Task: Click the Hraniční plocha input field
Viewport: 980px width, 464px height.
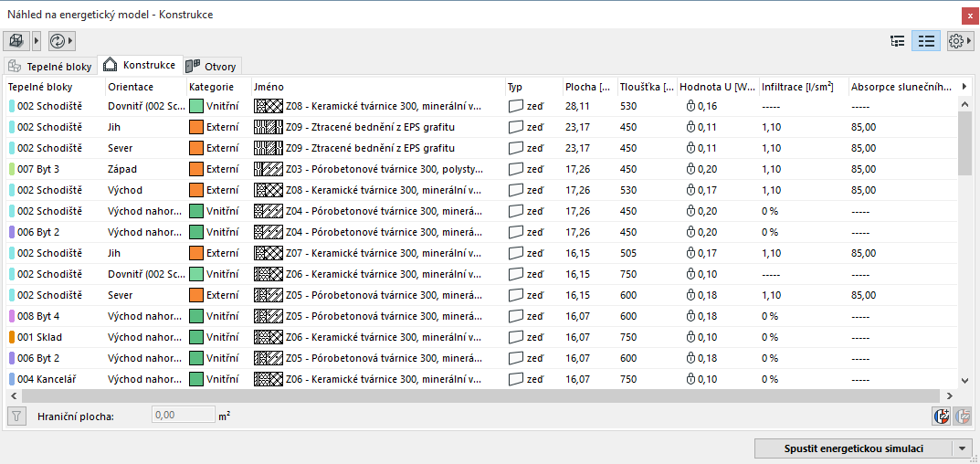Action: coord(184,415)
